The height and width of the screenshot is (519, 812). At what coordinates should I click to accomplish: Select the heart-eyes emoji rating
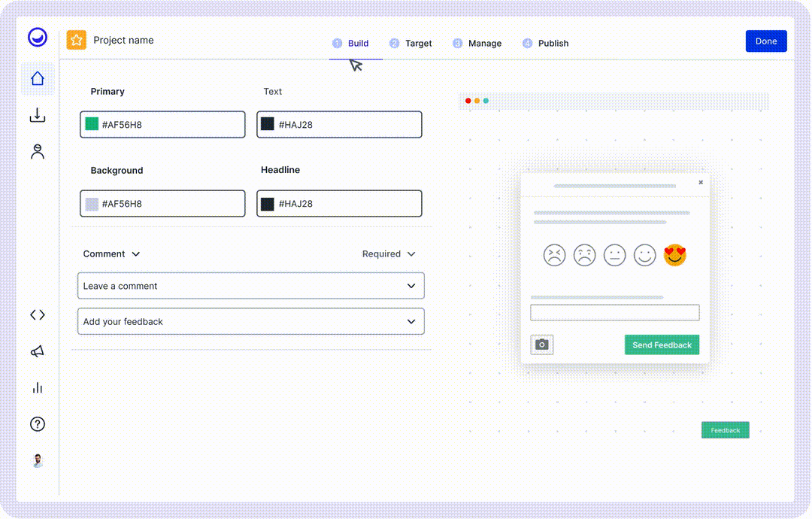[674, 255]
